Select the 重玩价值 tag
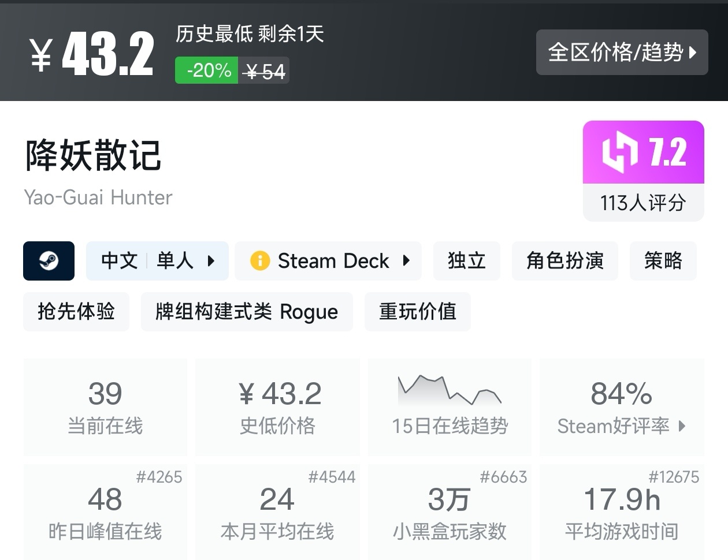Viewport: 728px width, 560px height. pyautogui.click(x=417, y=312)
